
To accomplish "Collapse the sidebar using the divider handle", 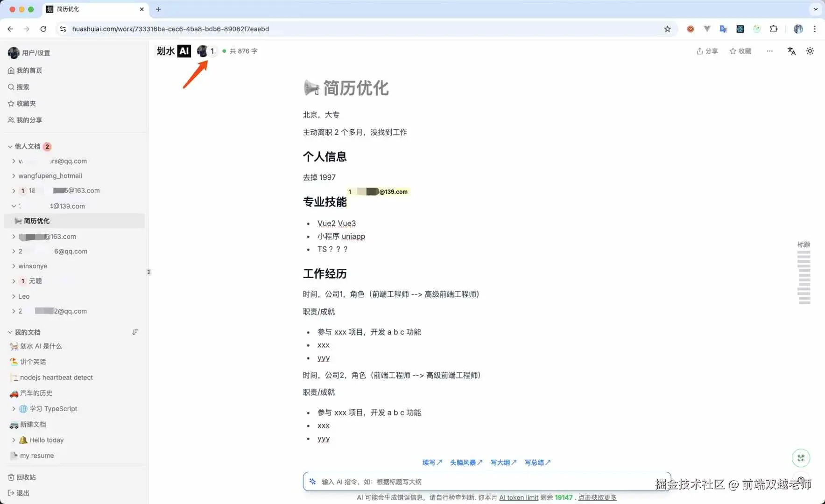I will click(148, 272).
